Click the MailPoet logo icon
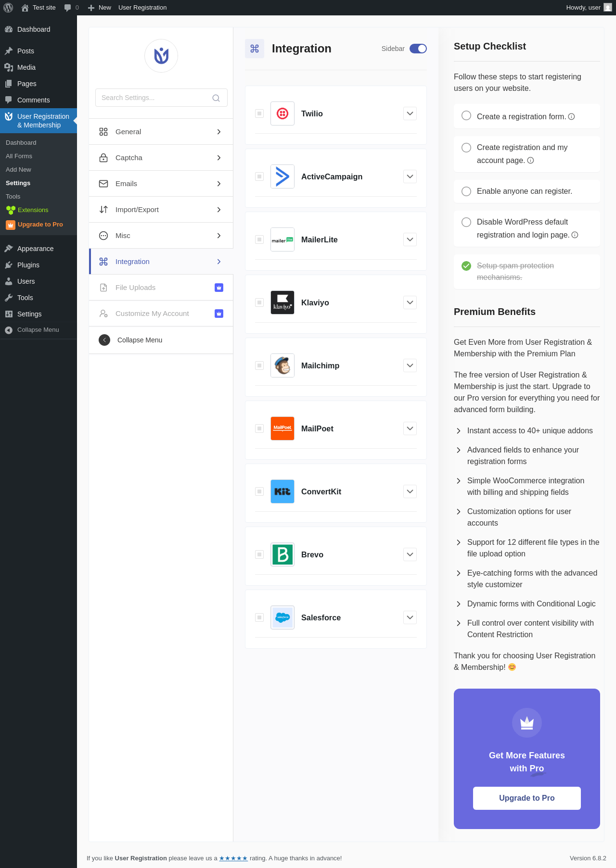 coord(282,428)
